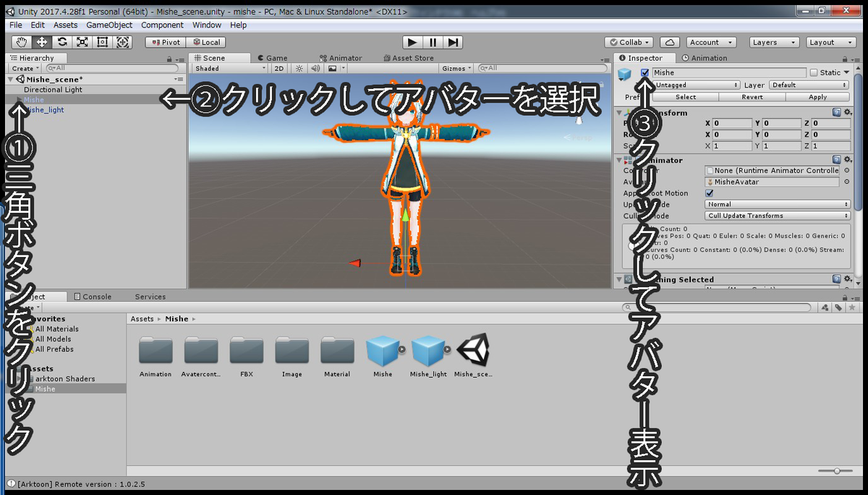868x495 pixels.
Task: Switch to the Console tab
Action: pos(92,296)
